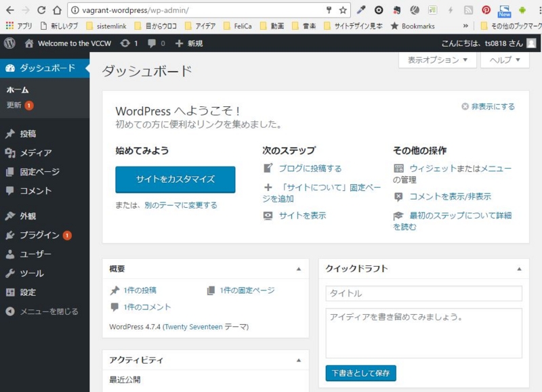Click 別のテーマに変更する link
Screen dimensions: 542x392
coord(181,205)
